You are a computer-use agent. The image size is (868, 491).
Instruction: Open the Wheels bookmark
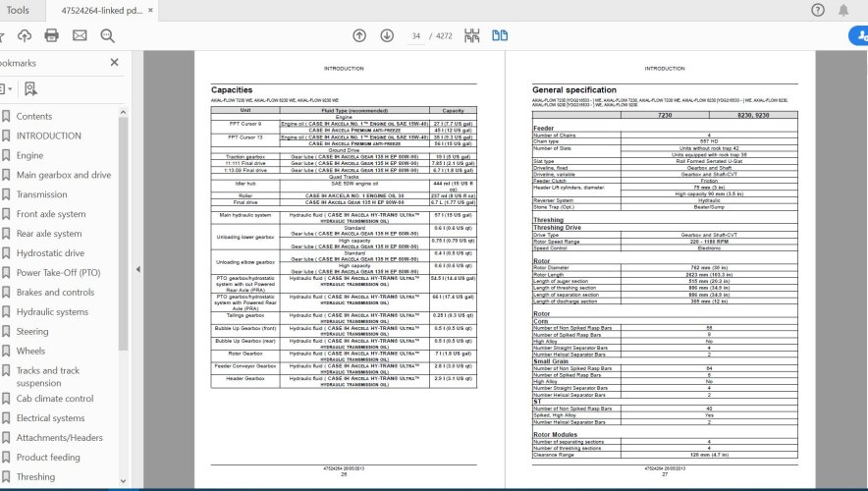pos(31,351)
